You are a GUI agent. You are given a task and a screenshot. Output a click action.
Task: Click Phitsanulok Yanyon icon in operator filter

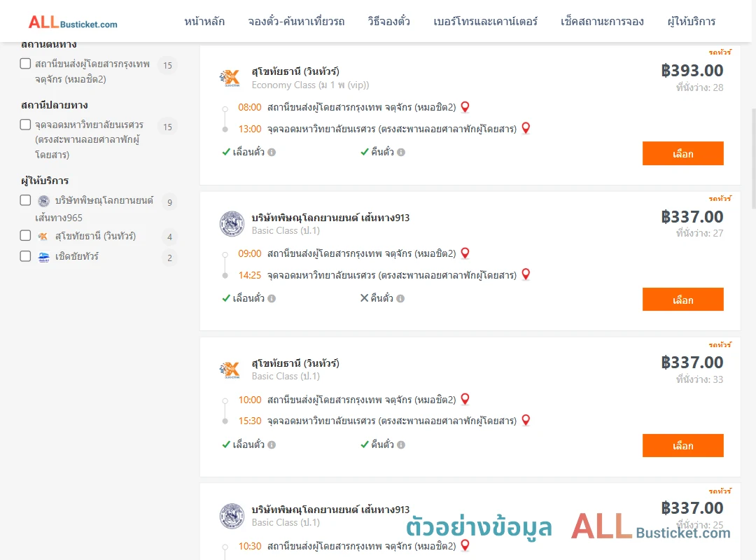tap(44, 201)
